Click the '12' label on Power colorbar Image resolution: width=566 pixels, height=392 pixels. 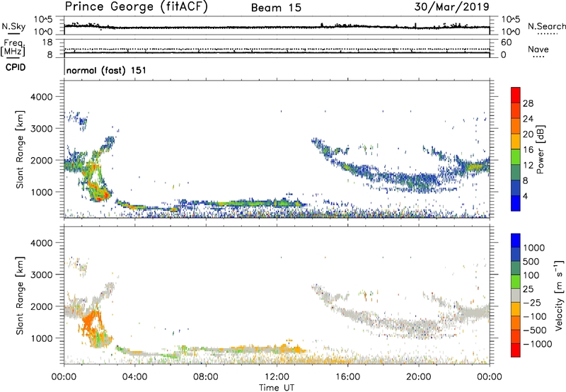pos(528,165)
